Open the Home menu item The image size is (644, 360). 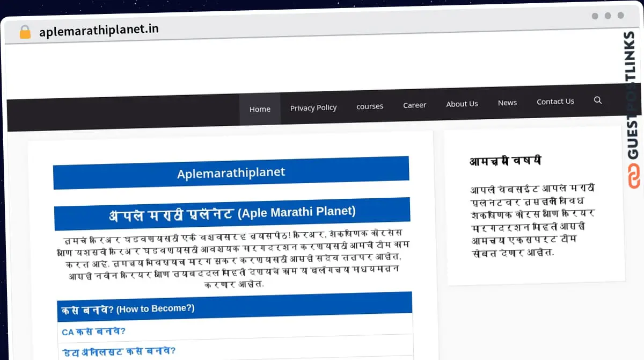point(260,109)
